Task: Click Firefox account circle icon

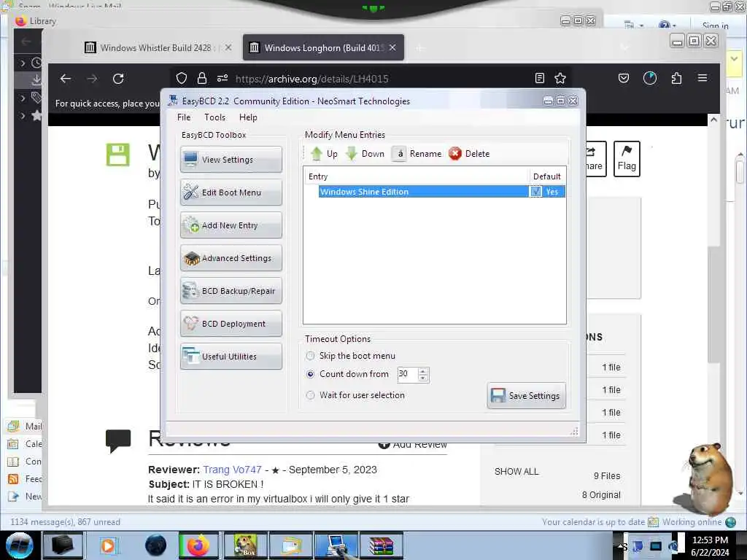Action: pyautogui.click(x=650, y=78)
